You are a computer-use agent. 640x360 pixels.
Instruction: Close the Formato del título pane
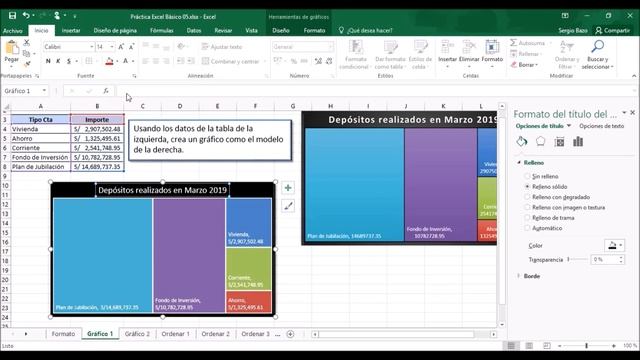[632, 113]
